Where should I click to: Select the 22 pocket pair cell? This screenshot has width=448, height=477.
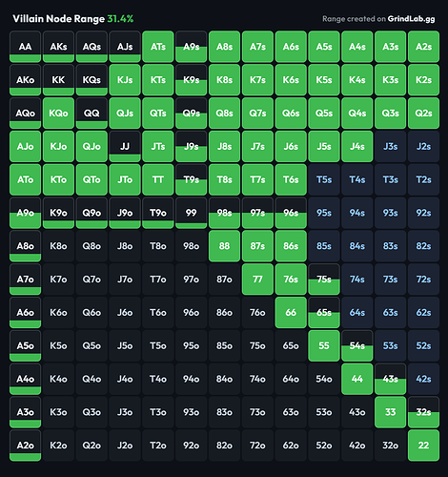point(423,446)
